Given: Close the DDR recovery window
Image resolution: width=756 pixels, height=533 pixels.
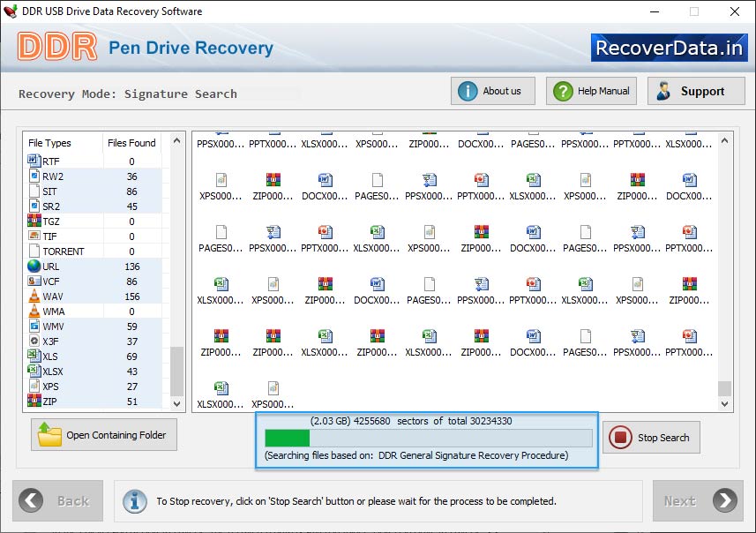Looking at the screenshot, I should 734,11.
